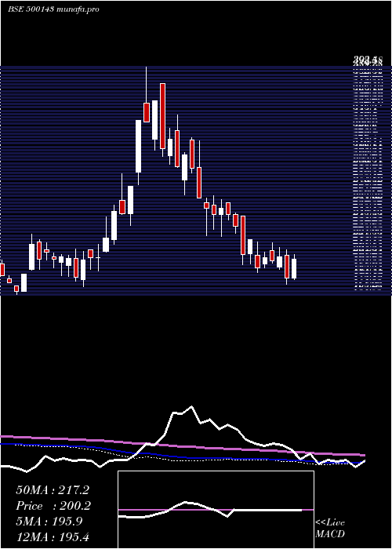Click the <<Live MACD label
Image resolution: width=392 pixels, height=549 pixels.
[330, 529]
